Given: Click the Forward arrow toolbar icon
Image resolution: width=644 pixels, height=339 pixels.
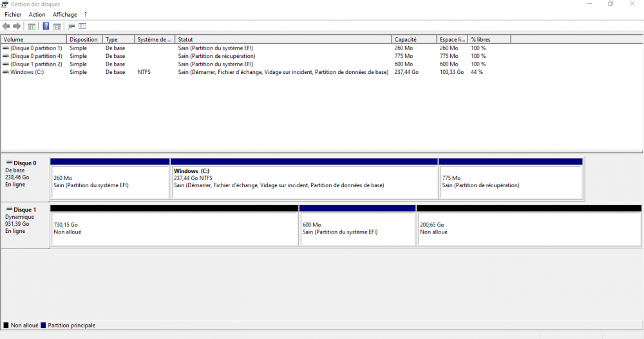Looking at the screenshot, I should pos(17,26).
